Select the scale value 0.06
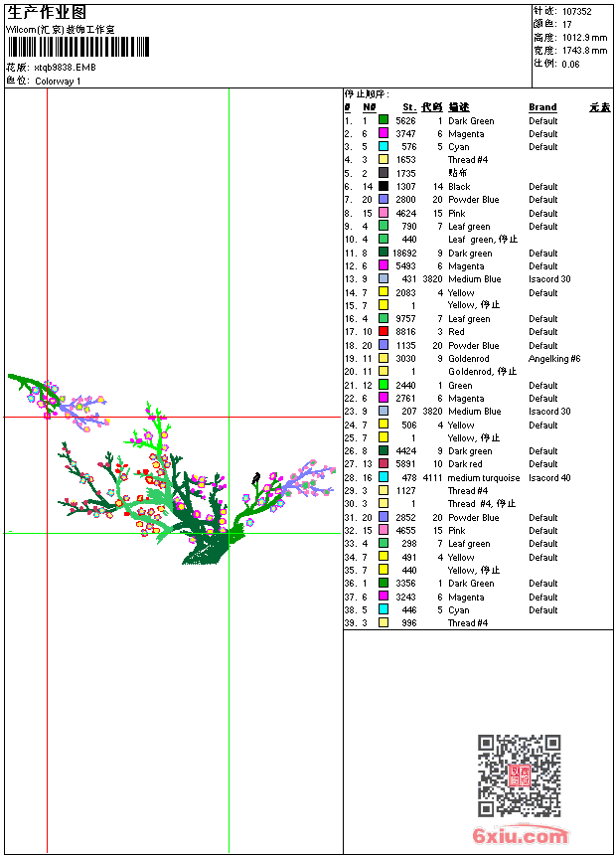This screenshot has height=855, width=616. pyautogui.click(x=570, y=65)
